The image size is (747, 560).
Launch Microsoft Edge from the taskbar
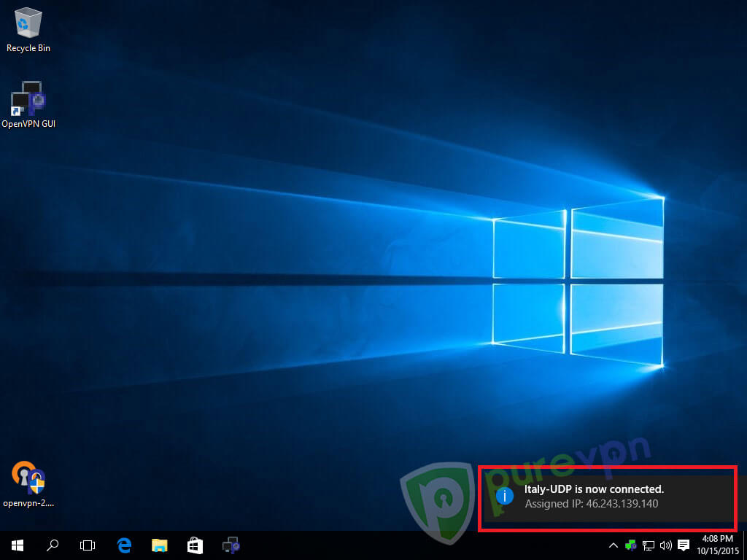[x=124, y=545]
